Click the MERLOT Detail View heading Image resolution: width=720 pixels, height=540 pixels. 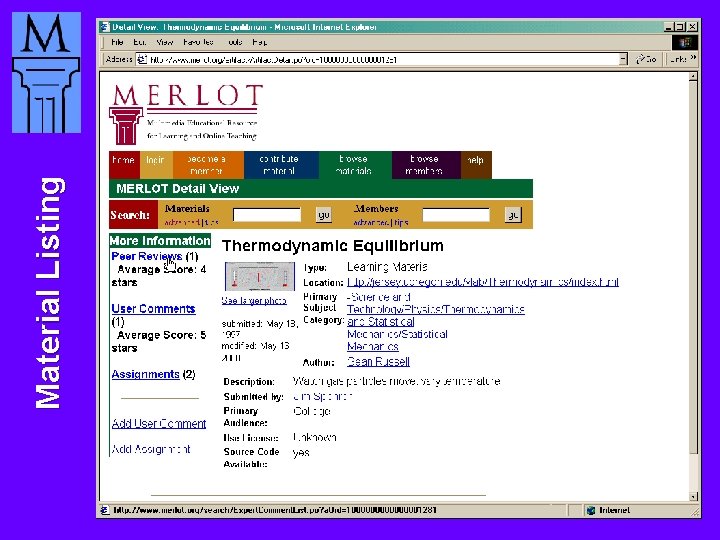pyautogui.click(x=178, y=189)
